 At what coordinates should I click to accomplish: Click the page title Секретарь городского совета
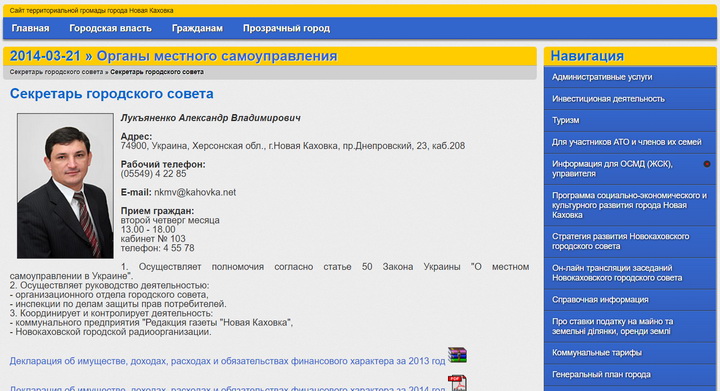(112, 94)
